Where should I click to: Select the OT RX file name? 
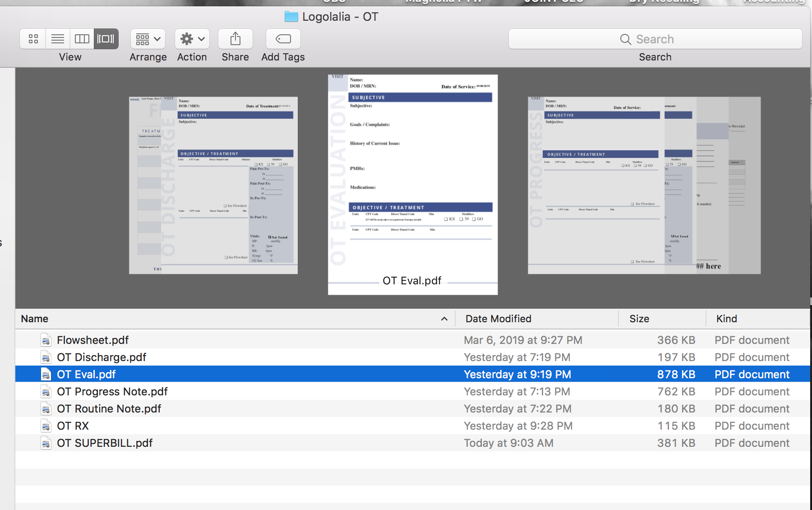tap(73, 426)
